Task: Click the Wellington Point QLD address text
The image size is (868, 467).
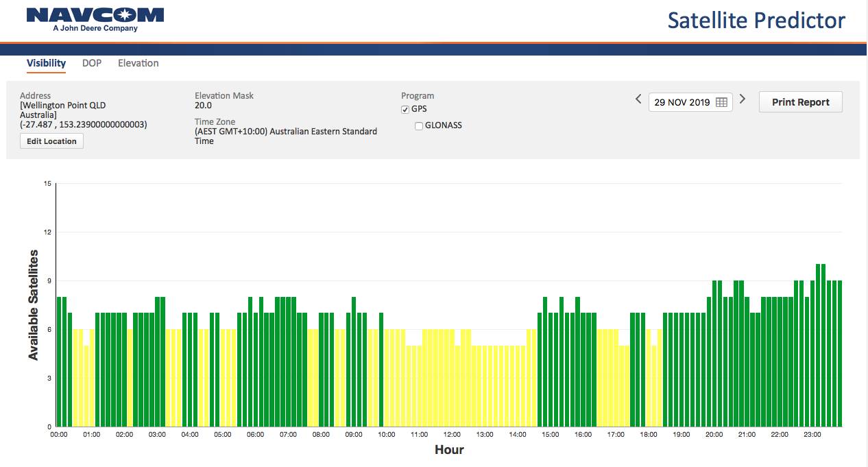Action: coord(64,106)
